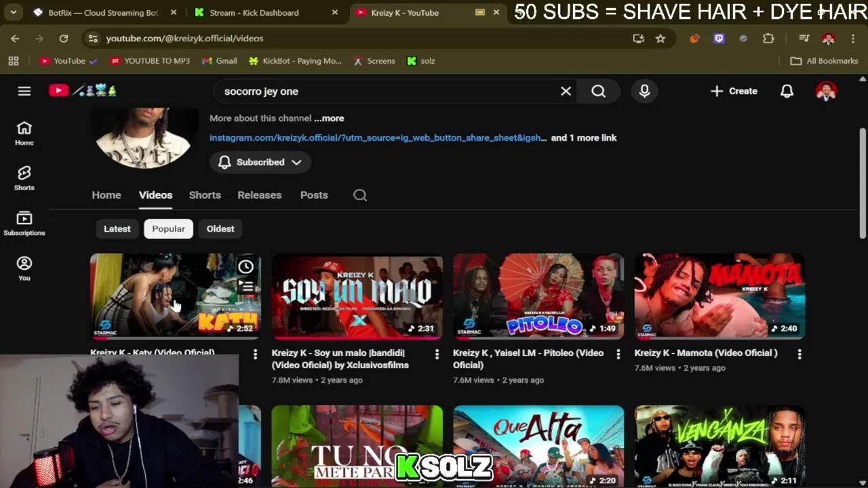Viewport: 868px width, 488px height.
Task: Open tab search dropdown arrow
Action: click(x=13, y=12)
